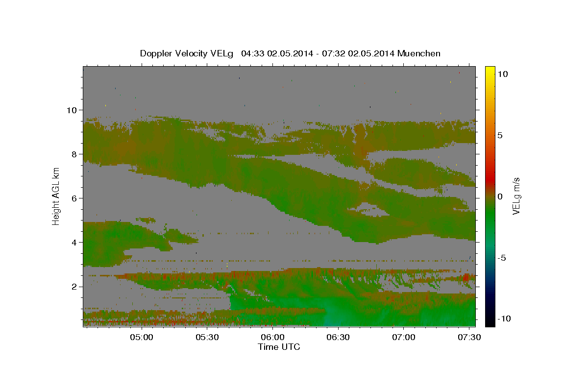
Task: Click the 07:00 time tick label
Action: point(404,338)
